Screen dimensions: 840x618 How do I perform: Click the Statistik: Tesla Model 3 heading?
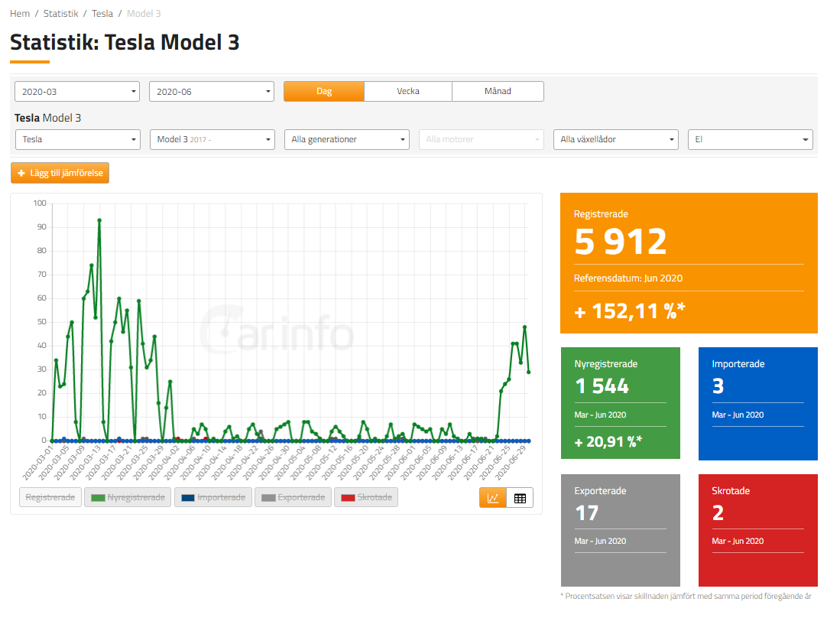coord(125,42)
